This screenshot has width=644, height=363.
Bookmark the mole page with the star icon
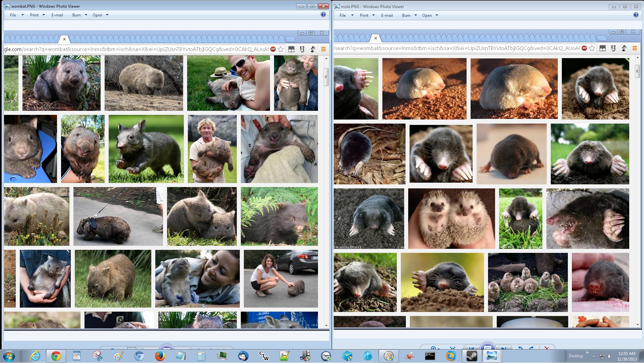pyautogui.click(x=592, y=48)
